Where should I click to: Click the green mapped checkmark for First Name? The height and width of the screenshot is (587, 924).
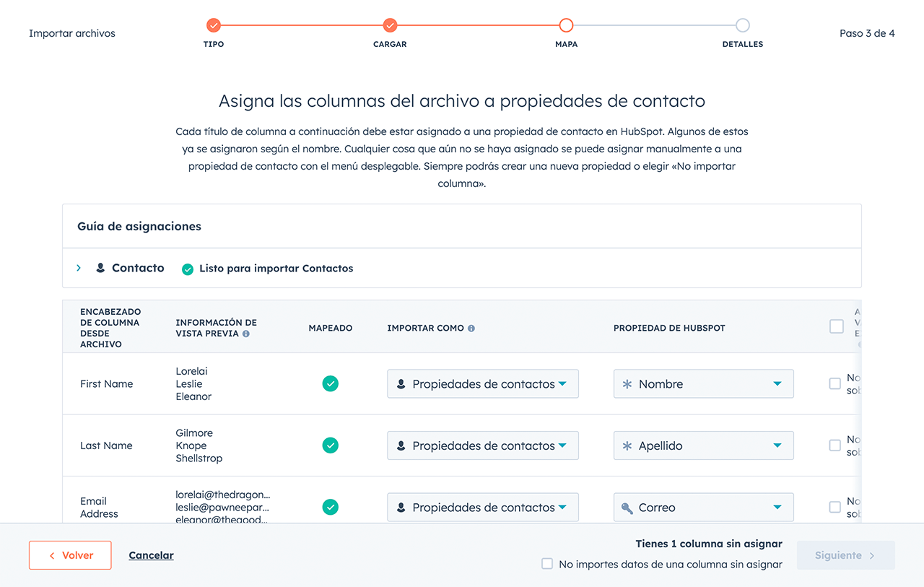(331, 384)
